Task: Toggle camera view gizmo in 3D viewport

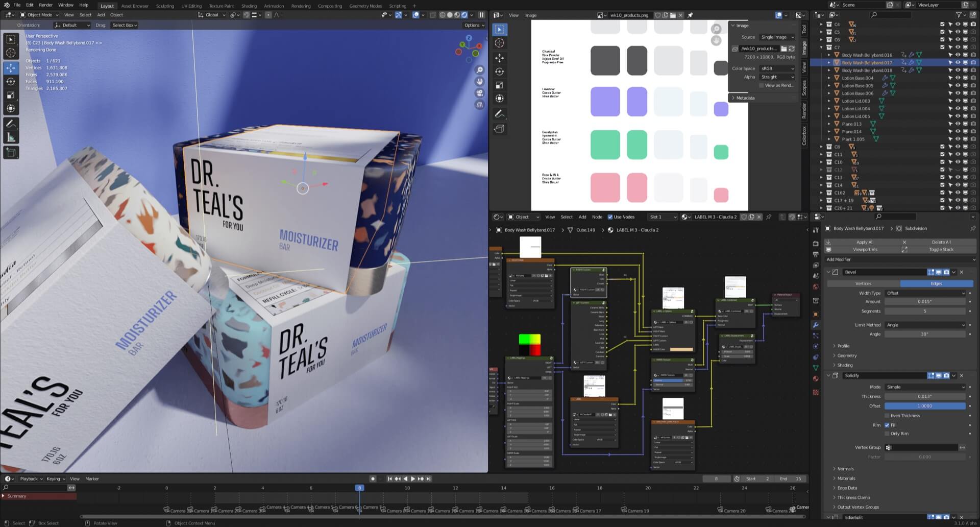Action: (480, 93)
